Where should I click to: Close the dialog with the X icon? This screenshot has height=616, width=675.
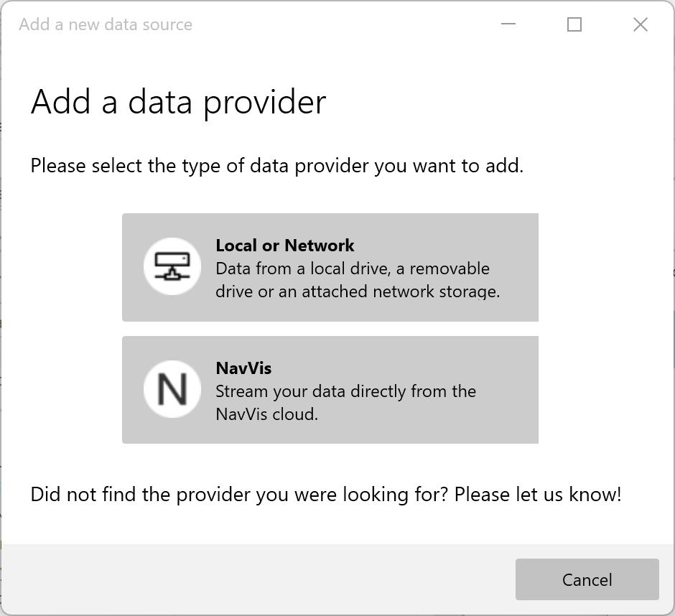point(641,24)
